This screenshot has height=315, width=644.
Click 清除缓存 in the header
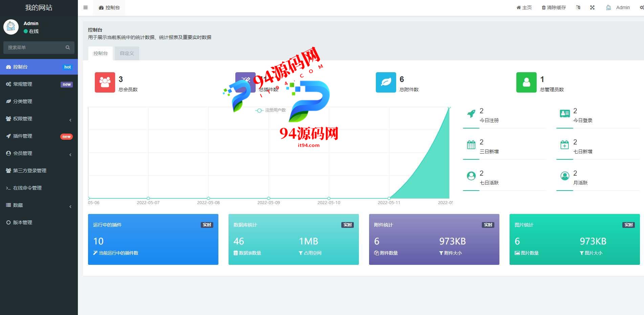click(554, 7)
